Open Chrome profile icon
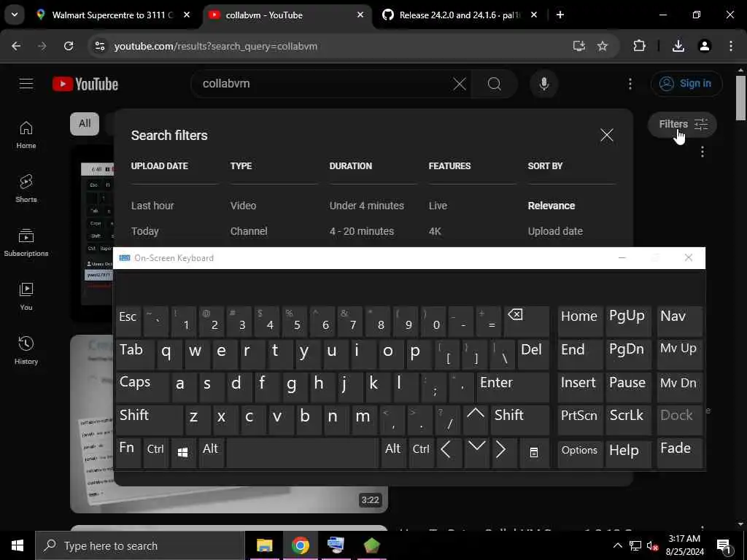 click(705, 46)
